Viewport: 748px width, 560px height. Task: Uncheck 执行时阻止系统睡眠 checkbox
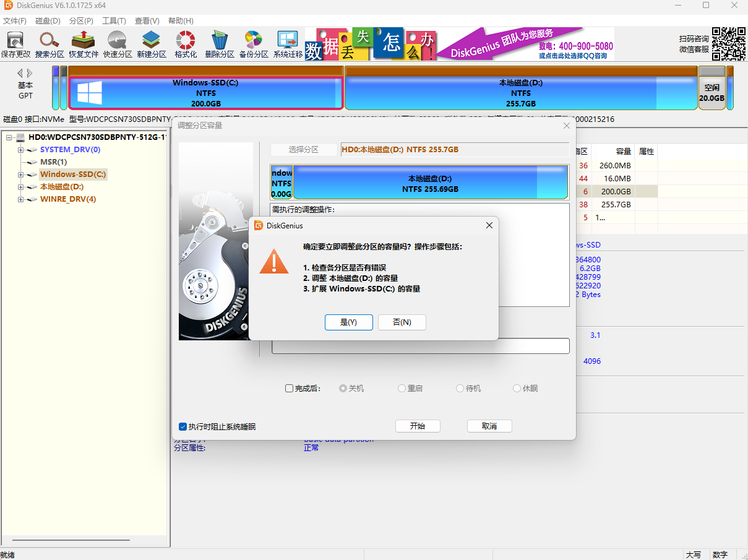click(x=183, y=427)
